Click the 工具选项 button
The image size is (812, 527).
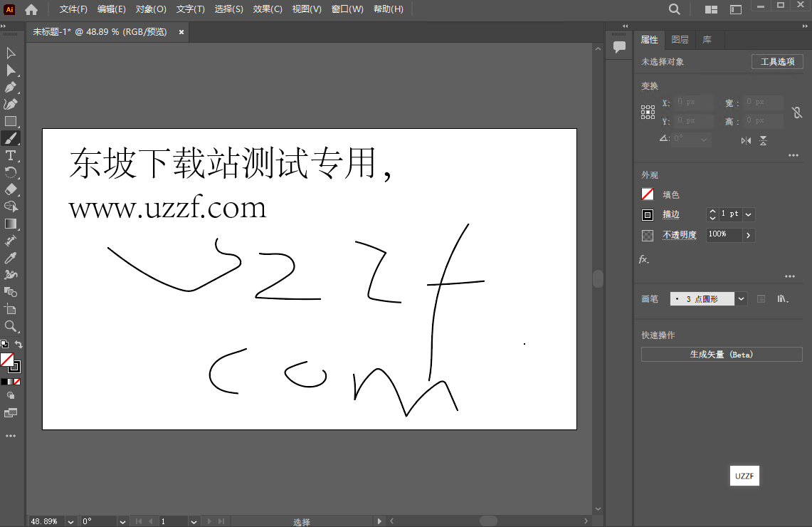[776, 61]
